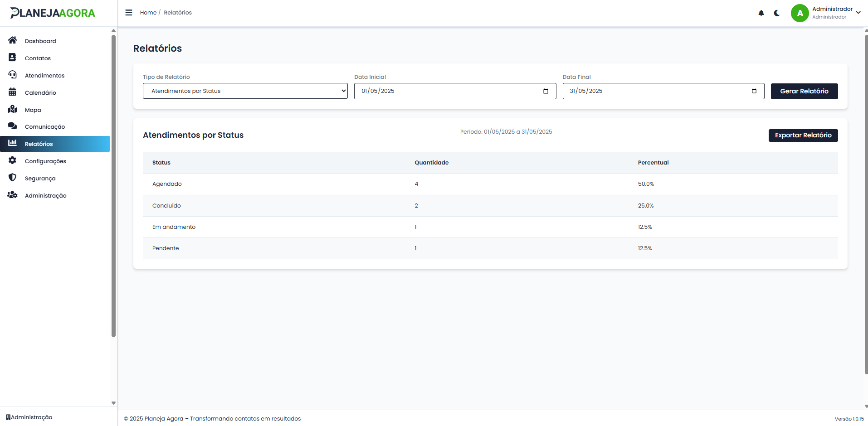Open the Tipo de Relatório dropdown
The height and width of the screenshot is (426, 868).
tap(245, 91)
